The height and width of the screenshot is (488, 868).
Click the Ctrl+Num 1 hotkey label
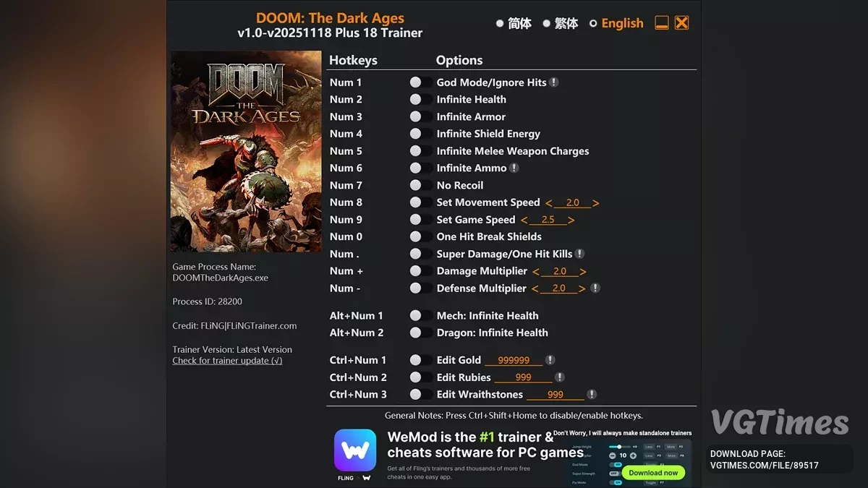tap(358, 360)
